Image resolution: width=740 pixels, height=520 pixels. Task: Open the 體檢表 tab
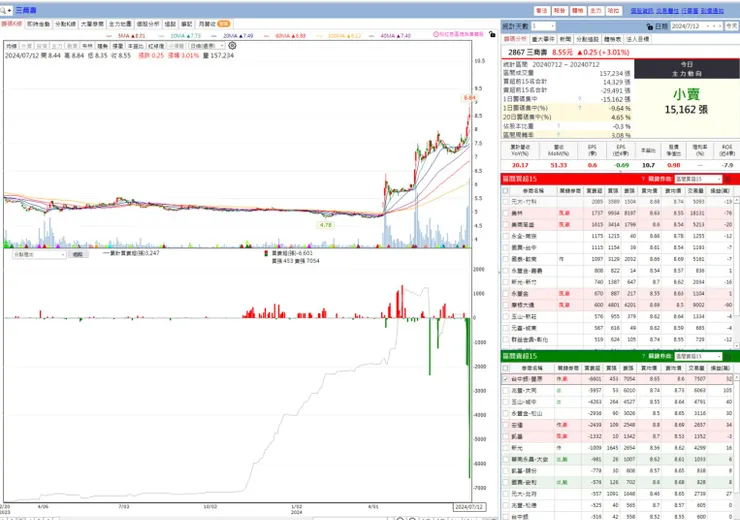(612, 39)
